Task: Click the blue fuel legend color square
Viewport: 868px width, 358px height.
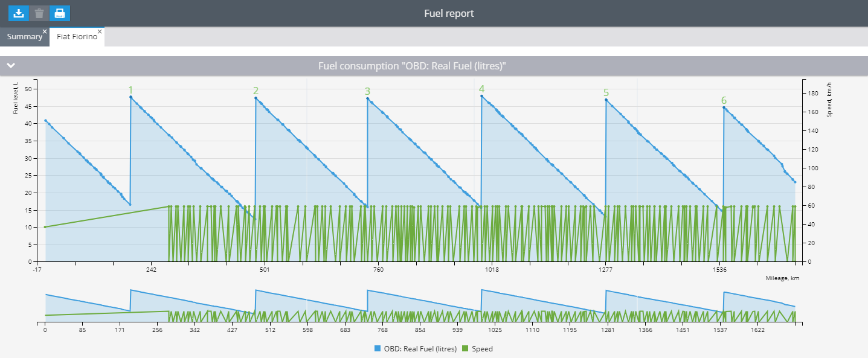Action: [x=378, y=349]
